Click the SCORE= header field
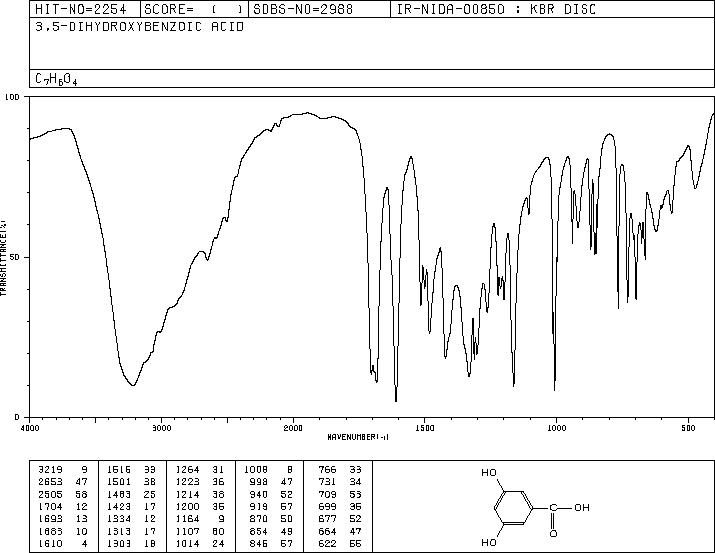The height and width of the screenshot is (553, 715). point(194,9)
